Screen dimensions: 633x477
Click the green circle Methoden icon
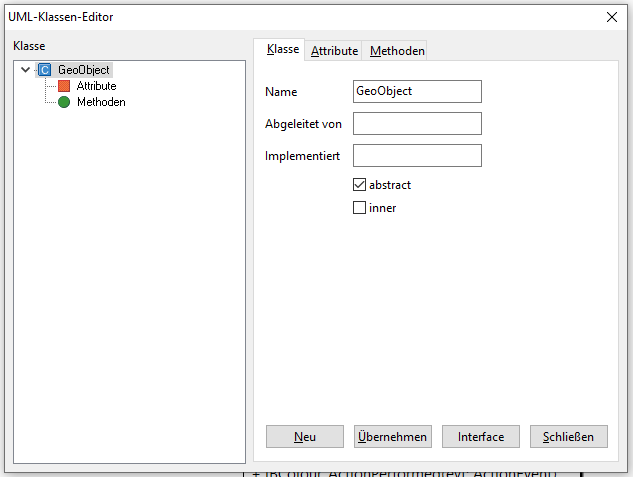click(x=64, y=102)
